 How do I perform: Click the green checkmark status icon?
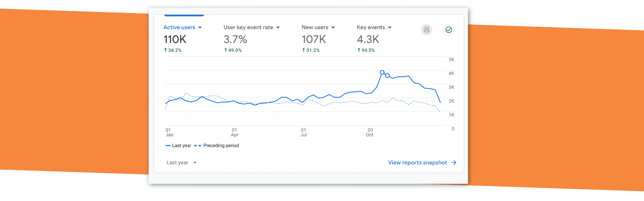449,30
